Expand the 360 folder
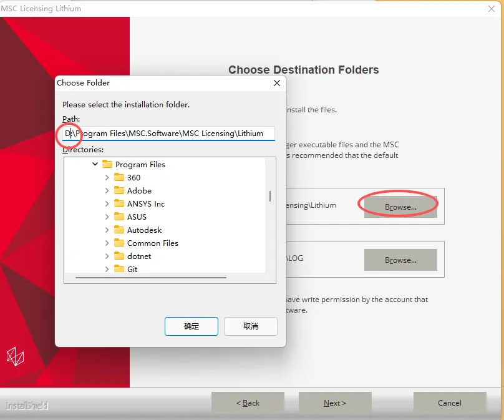Viewport: 504px width, 420px height. 107,177
